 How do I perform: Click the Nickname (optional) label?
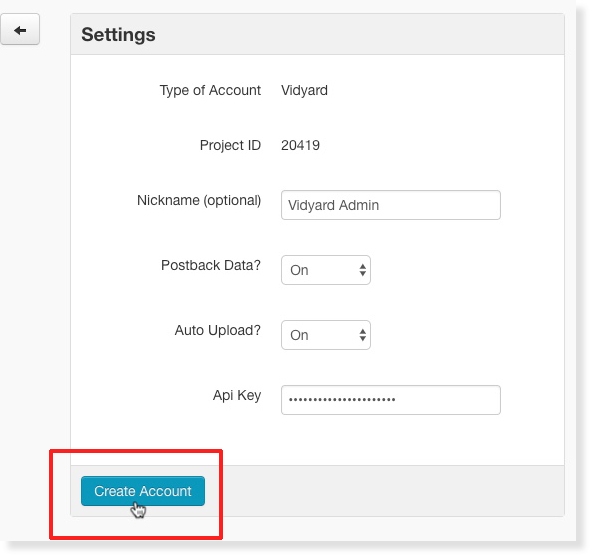(199, 201)
